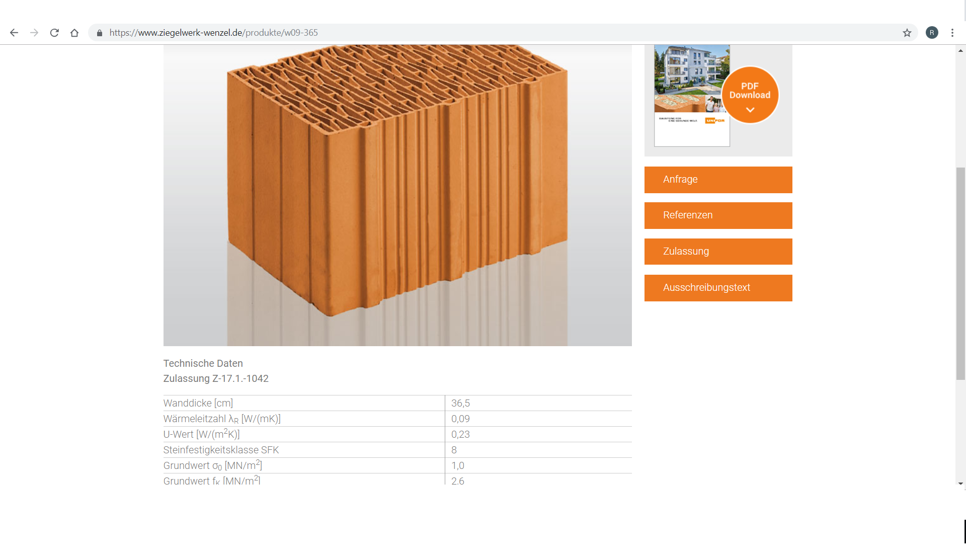Bookmark this page with the star

coord(907,33)
